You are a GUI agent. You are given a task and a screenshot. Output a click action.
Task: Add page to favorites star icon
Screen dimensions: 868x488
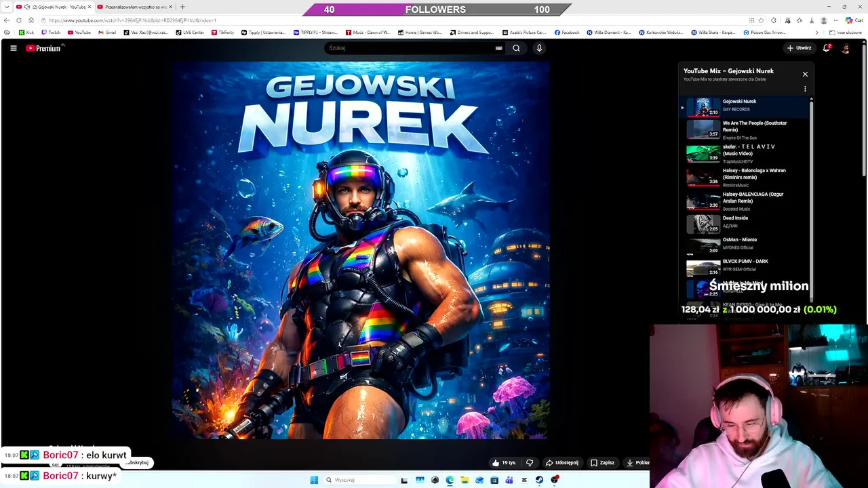point(762,20)
